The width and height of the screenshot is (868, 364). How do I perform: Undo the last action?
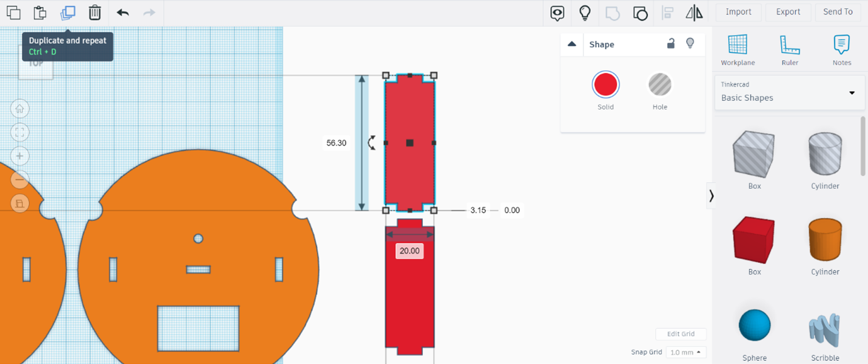pos(122,12)
